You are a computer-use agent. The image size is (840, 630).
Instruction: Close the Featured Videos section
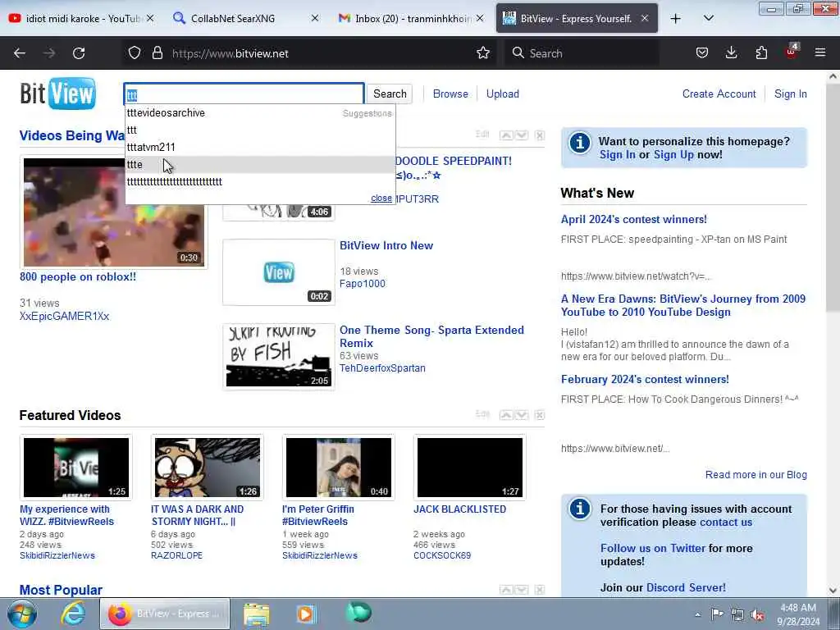tap(540, 414)
